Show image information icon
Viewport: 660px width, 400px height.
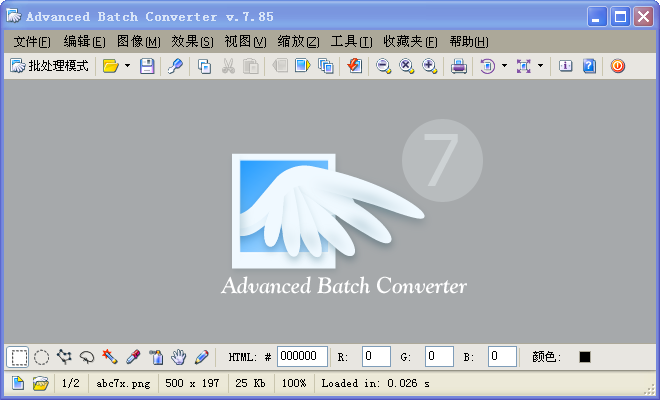coord(565,66)
